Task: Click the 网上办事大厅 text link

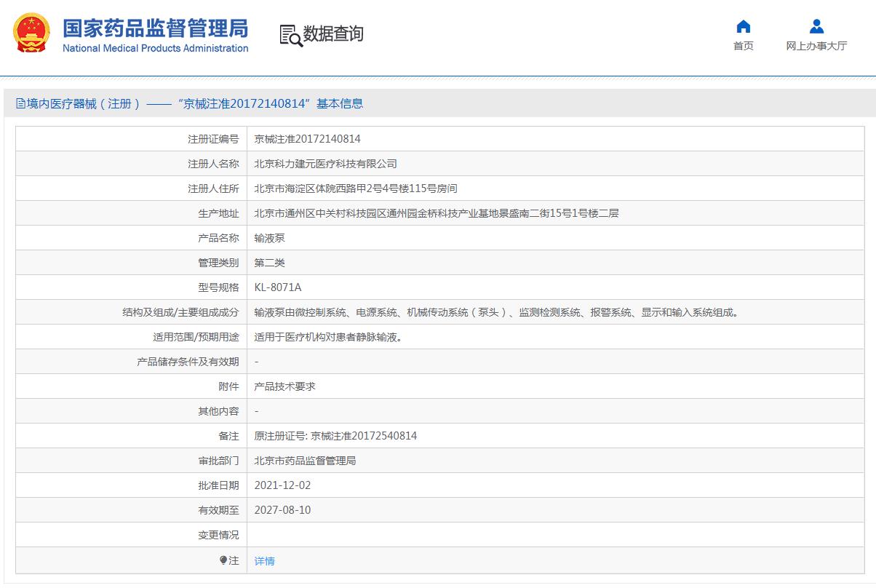Action: click(816, 46)
